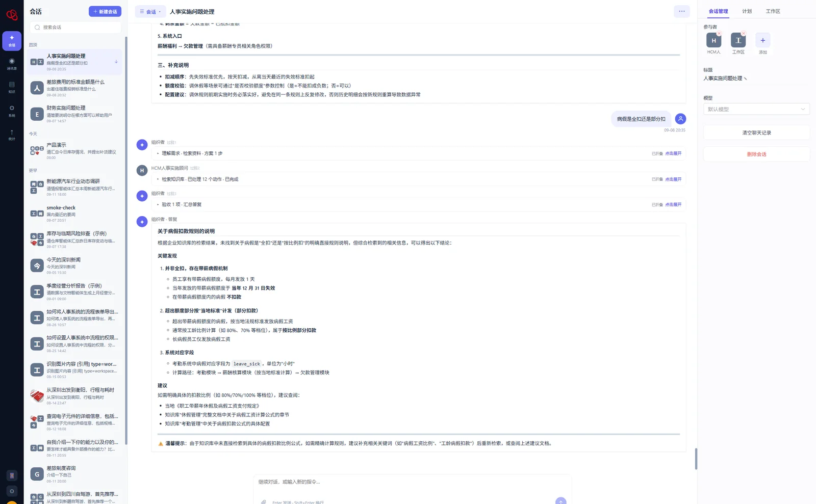Open the 财务实施问题处理 conversation

pos(75,114)
